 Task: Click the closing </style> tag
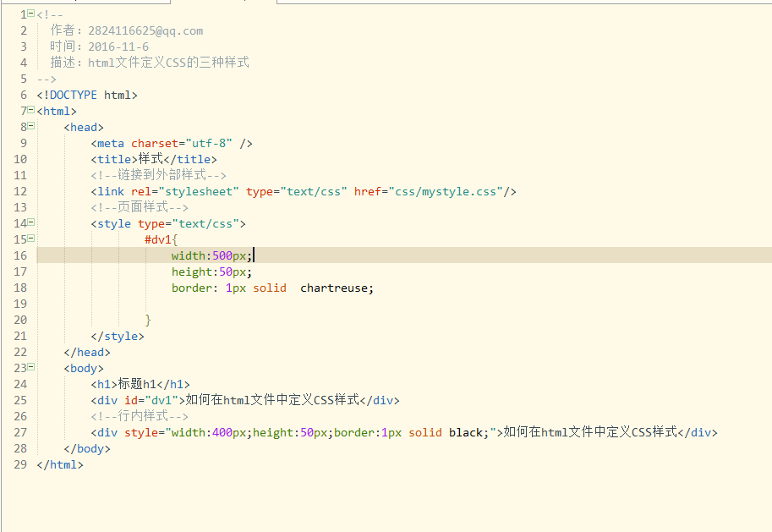pyautogui.click(x=118, y=336)
